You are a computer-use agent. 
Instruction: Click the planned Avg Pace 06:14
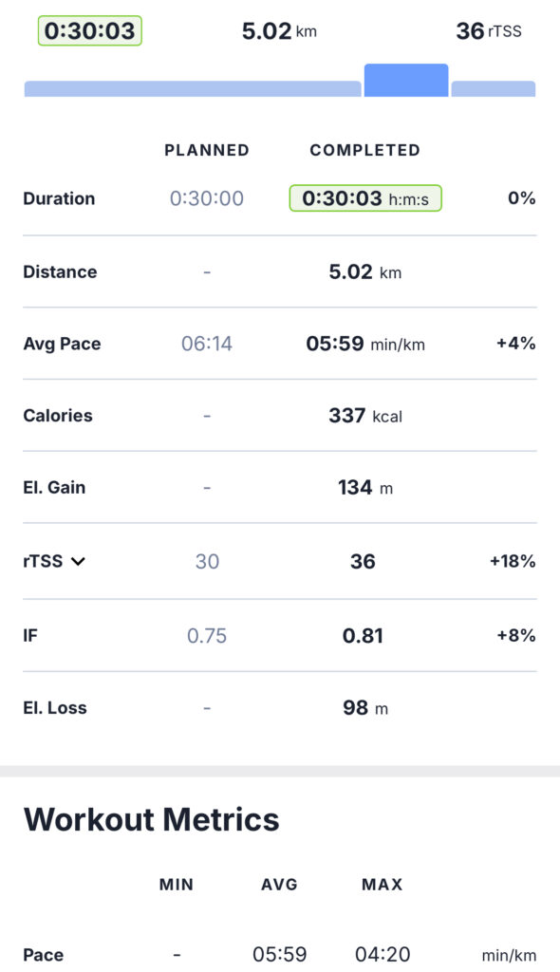click(207, 344)
